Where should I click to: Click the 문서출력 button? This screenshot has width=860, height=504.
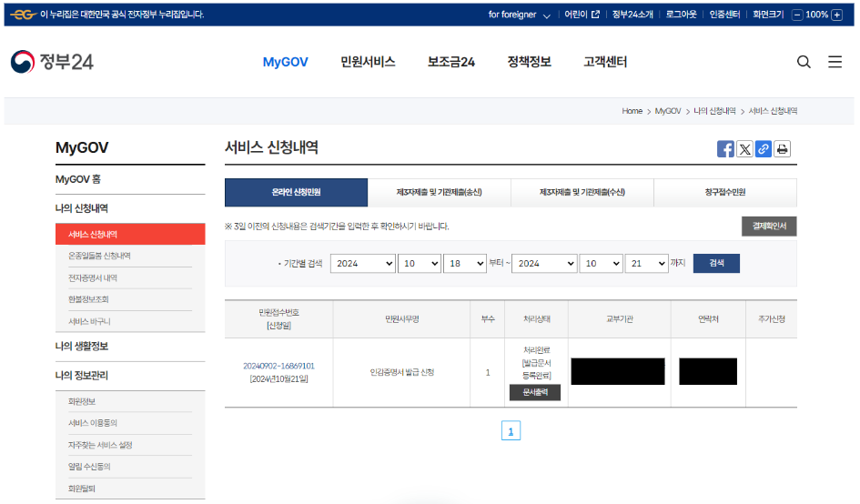(x=535, y=392)
